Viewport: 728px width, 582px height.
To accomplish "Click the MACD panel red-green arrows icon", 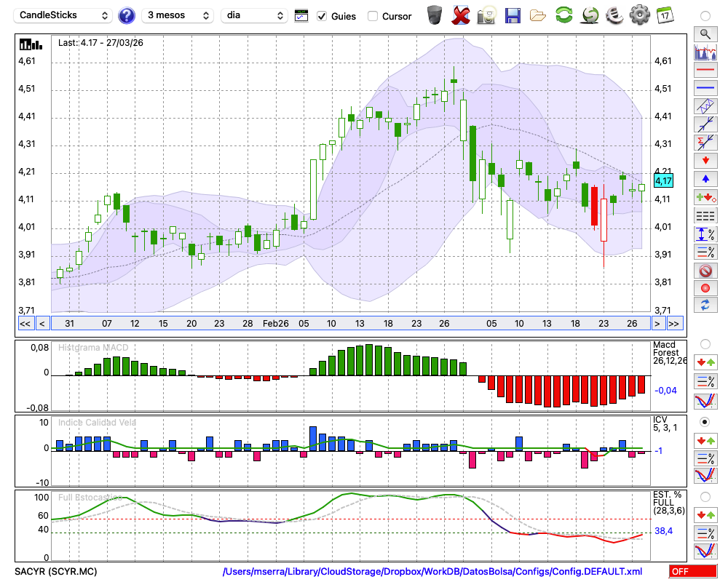I will 705,362.
